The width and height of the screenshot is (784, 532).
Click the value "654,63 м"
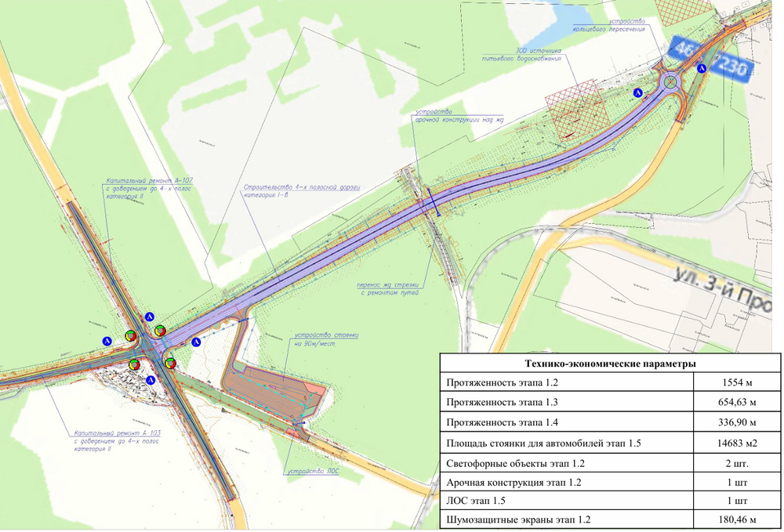(737, 403)
